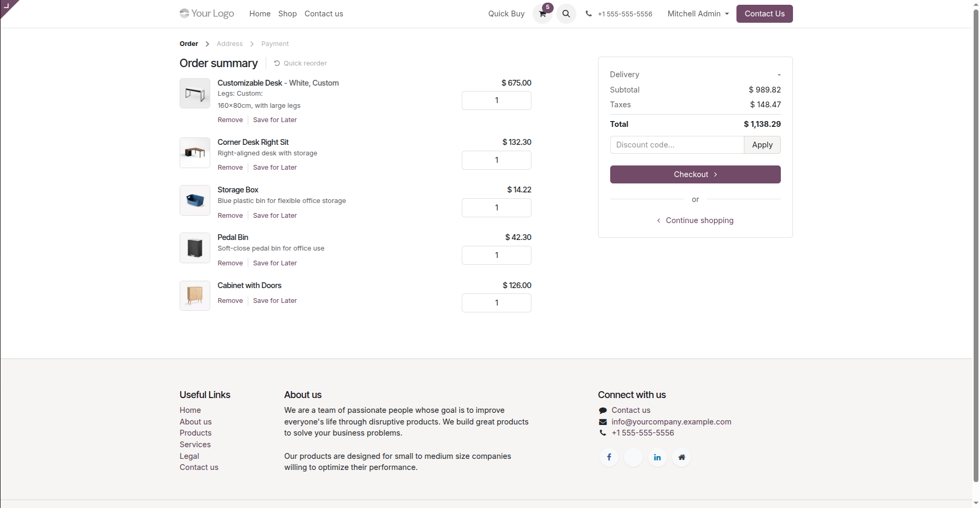Click the phone icon in header
980x508 pixels.
click(x=589, y=14)
